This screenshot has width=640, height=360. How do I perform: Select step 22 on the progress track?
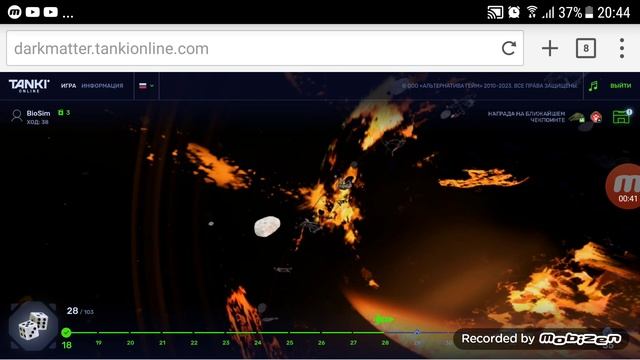pyautogui.click(x=194, y=342)
